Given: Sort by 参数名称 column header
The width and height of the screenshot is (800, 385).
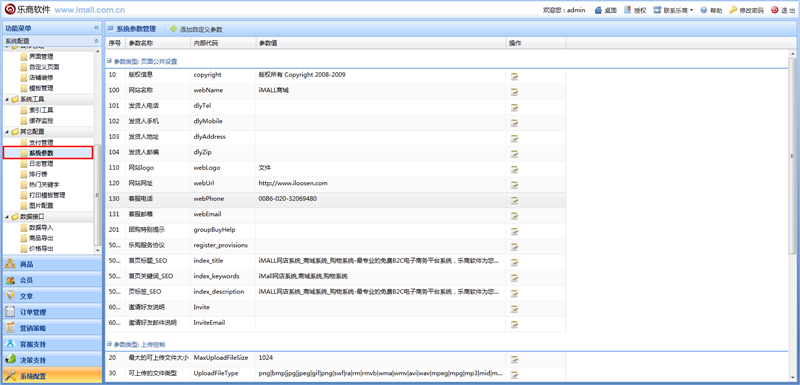Looking at the screenshot, I should 158,43.
